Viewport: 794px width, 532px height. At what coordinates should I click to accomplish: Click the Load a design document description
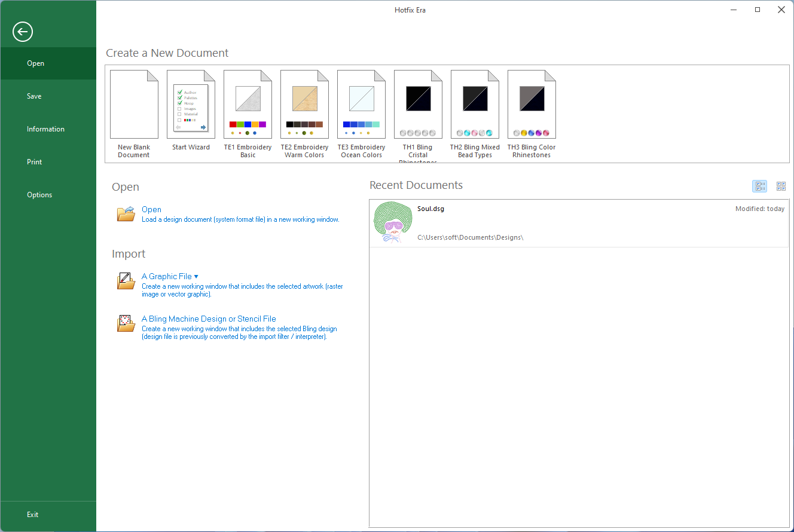(x=240, y=220)
